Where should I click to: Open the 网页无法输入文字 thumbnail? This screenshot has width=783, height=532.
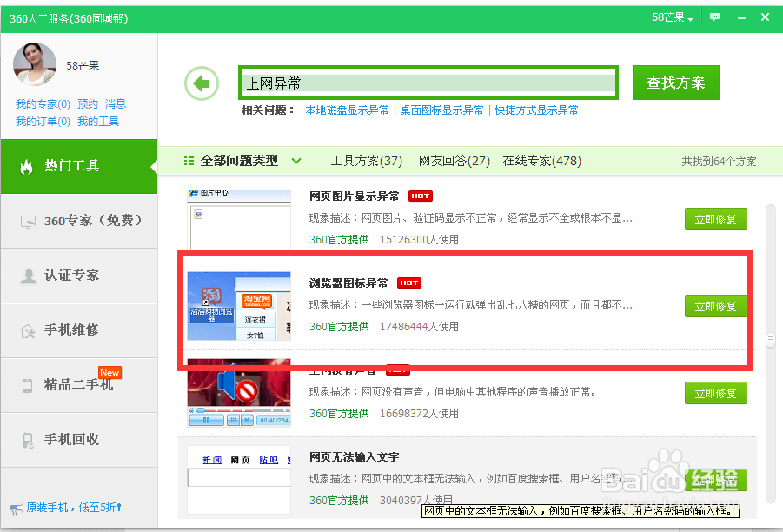pos(239,480)
